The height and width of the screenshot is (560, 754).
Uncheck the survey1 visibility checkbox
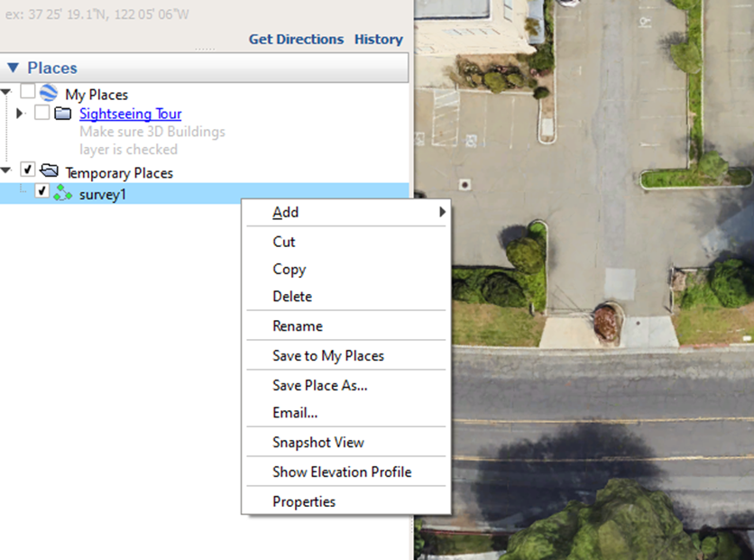pyautogui.click(x=41, y=191)
